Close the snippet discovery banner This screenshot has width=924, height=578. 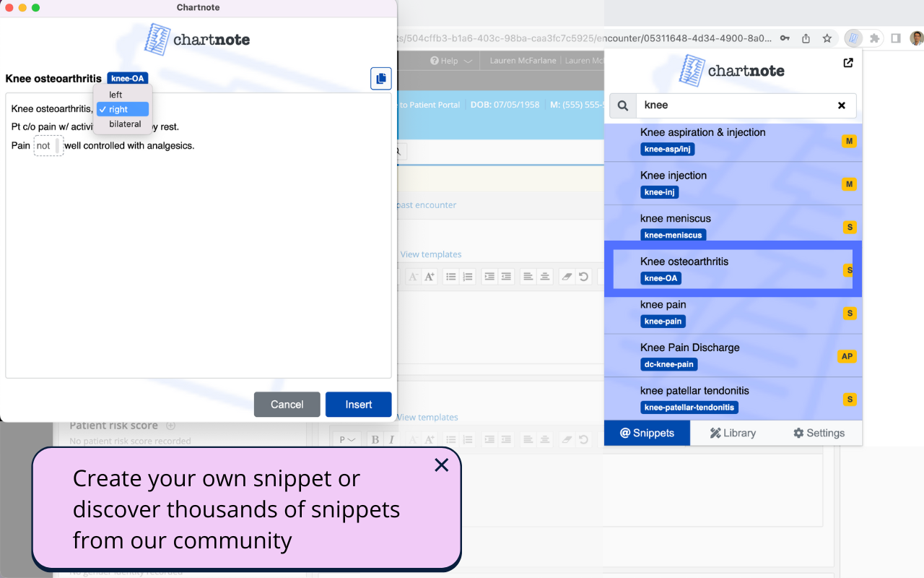point(442,465)
